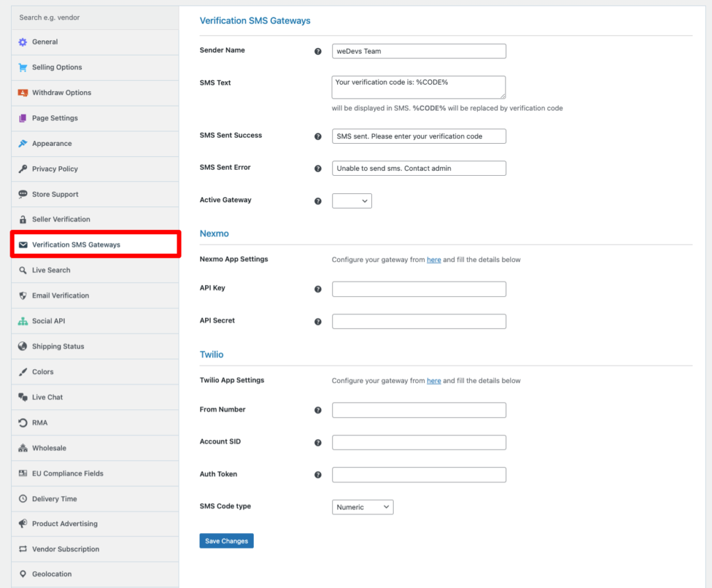Click the SMS Sent Success help icon
This screenshot has width=712, height=588.
click(x=318, y=136)
